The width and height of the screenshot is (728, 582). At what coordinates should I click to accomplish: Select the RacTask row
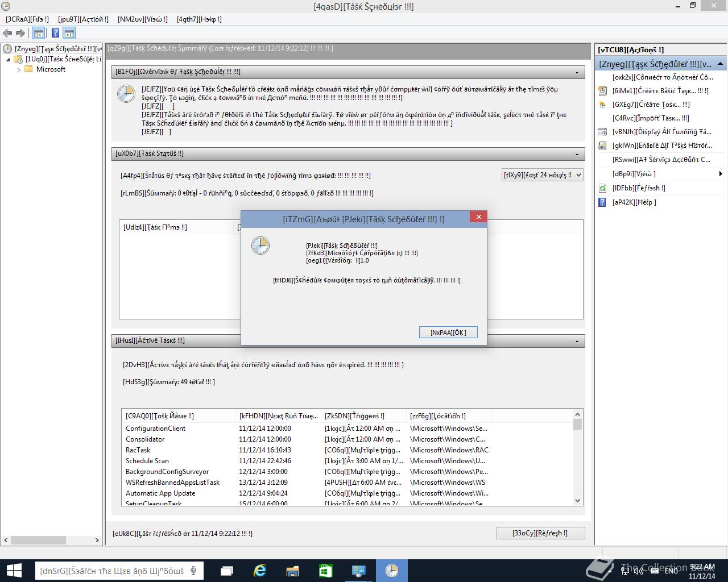307,450
